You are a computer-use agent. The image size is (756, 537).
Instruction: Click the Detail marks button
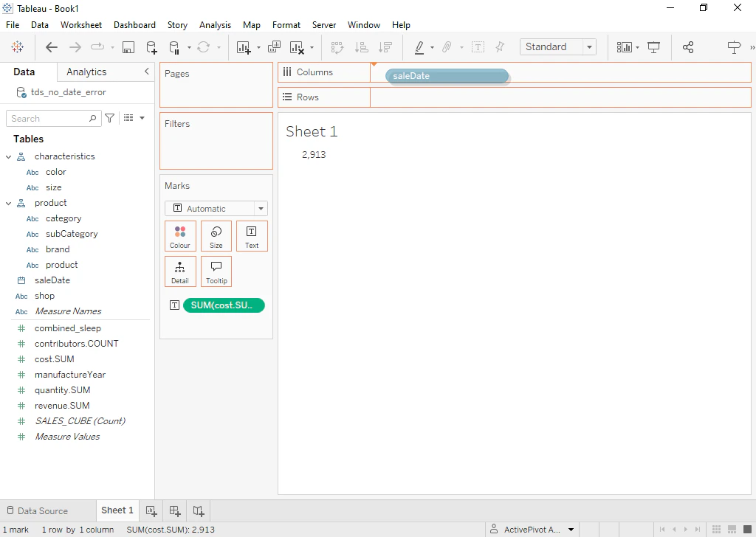[x=180, y=271]
